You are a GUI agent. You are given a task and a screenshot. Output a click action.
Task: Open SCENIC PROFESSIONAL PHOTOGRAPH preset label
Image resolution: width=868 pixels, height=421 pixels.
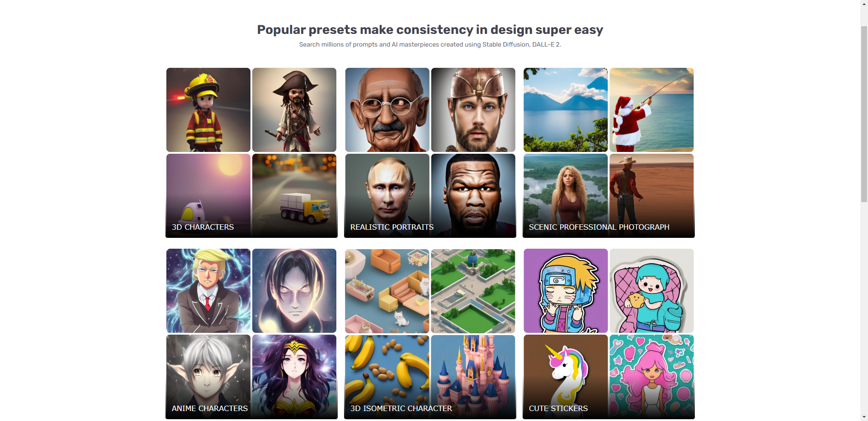[x=599, y=227]
